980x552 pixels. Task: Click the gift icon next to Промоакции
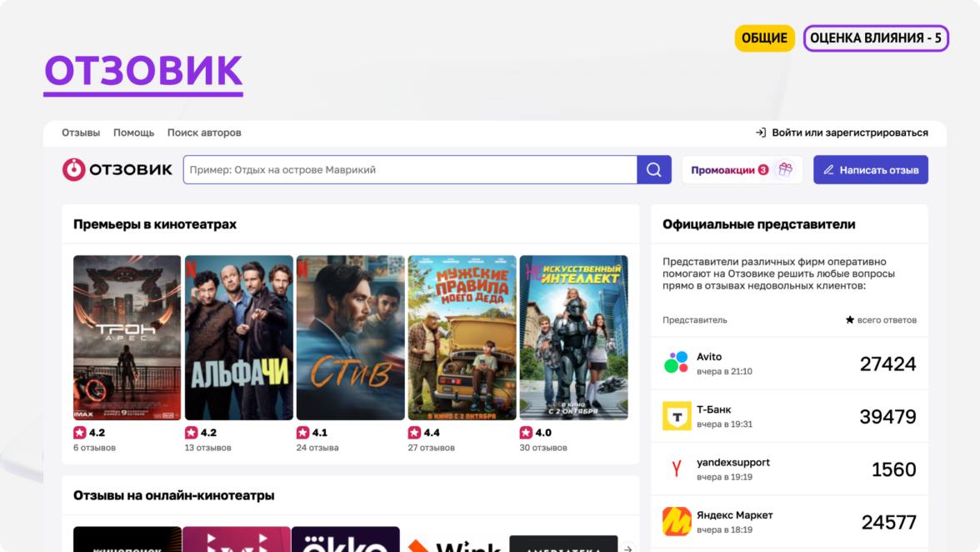coord(785,168)
